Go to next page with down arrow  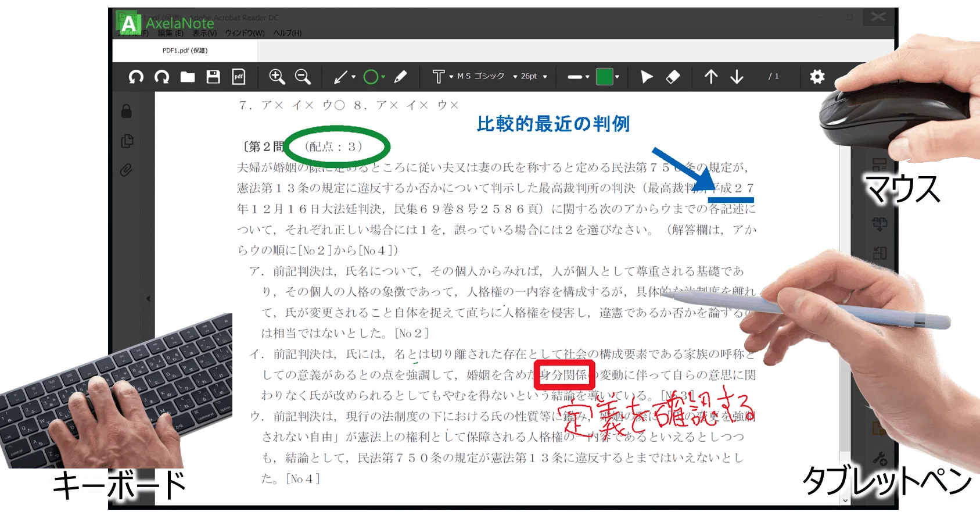[x=737, y=77]
